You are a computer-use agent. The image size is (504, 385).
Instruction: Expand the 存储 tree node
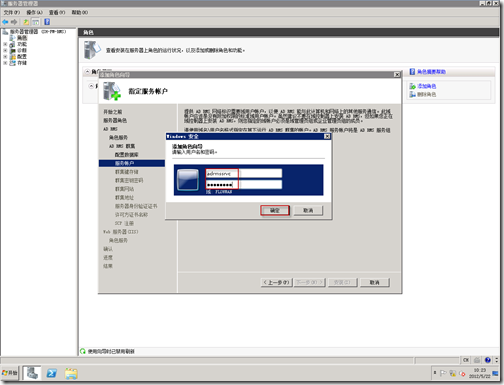click(5, 63)
